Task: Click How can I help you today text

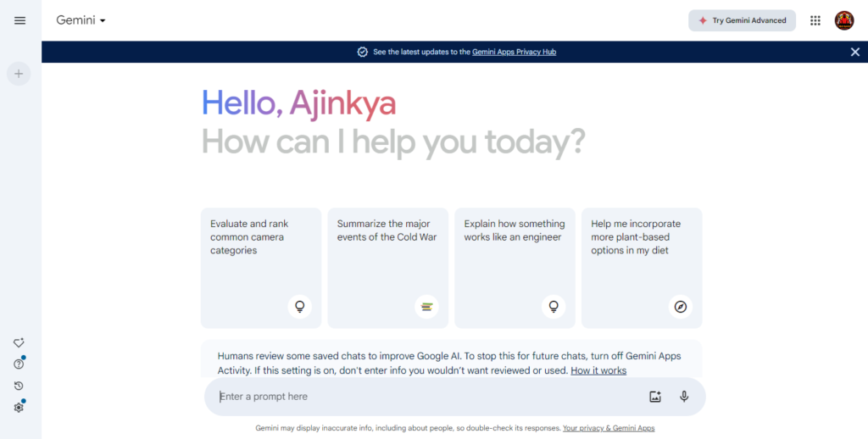Action: (x=393, y=142)
